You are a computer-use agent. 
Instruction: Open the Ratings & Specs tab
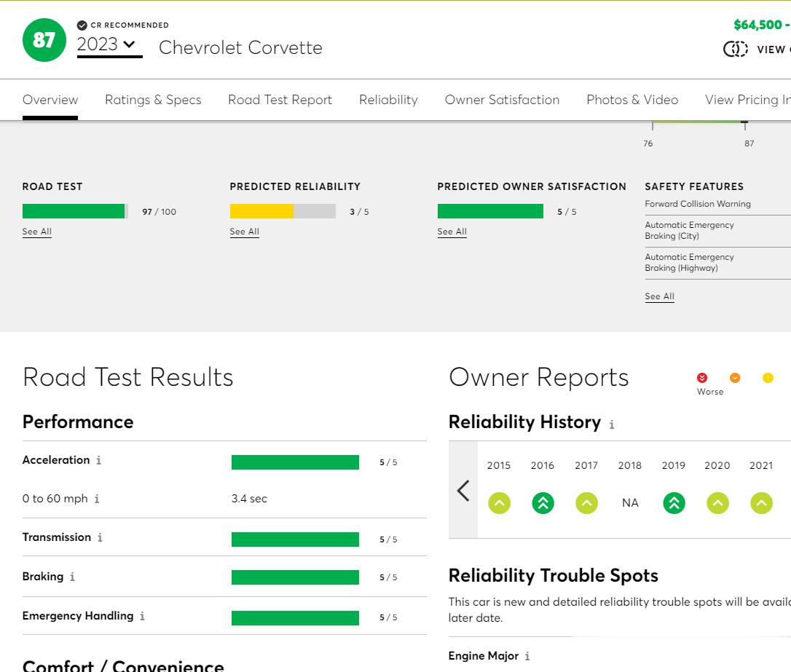(x=153, y=100)
